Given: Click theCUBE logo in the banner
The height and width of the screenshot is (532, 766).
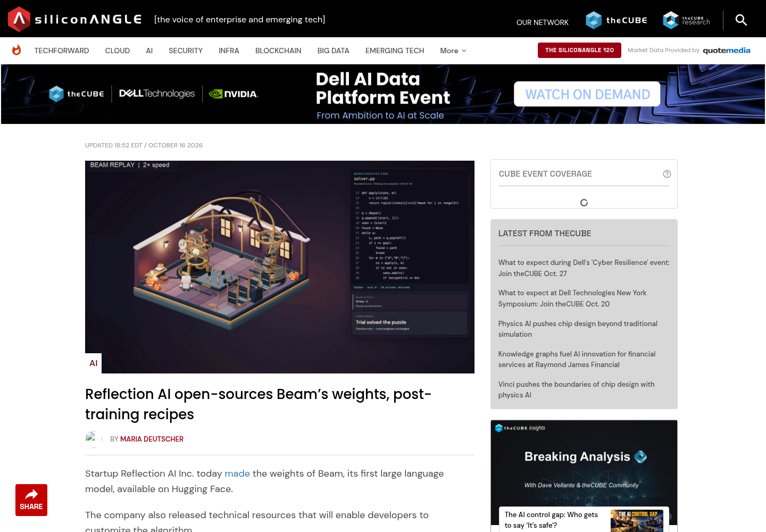Looking at the screenshot, I should point(76,94).
